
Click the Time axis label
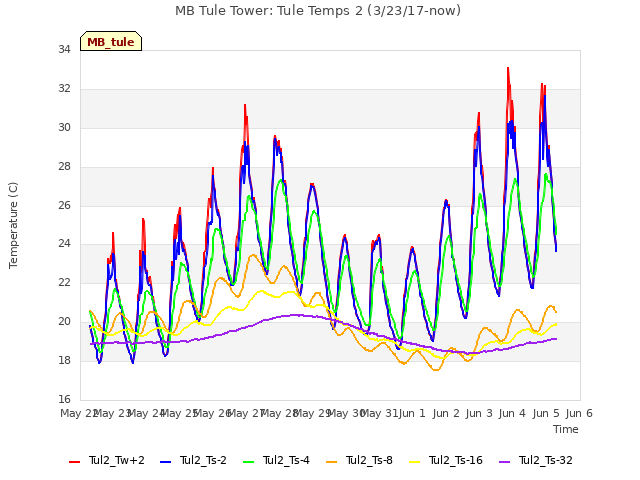566,429
